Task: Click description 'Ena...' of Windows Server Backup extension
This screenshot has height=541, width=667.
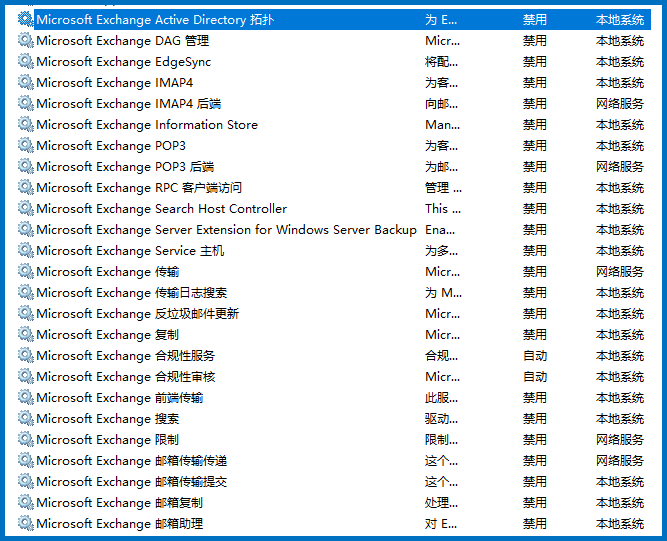Action: pos(440,230)
